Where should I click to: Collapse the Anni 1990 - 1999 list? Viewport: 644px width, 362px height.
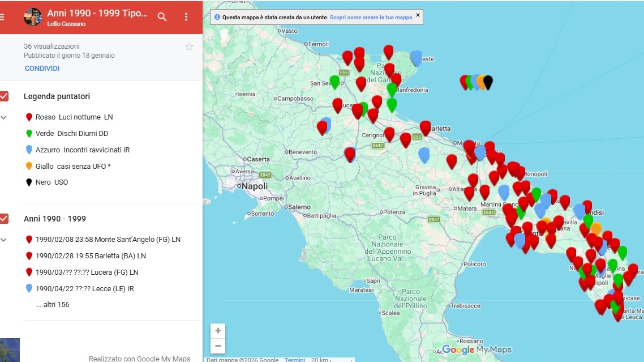tap(4, 240)
